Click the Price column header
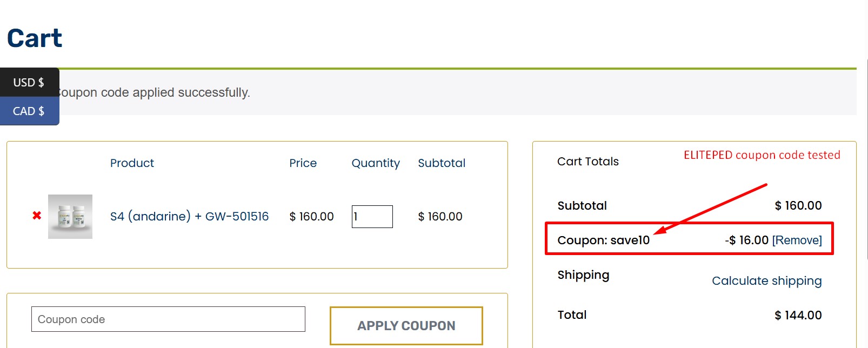Viewport: 868px width, 348px height. (x=303, y=163)
